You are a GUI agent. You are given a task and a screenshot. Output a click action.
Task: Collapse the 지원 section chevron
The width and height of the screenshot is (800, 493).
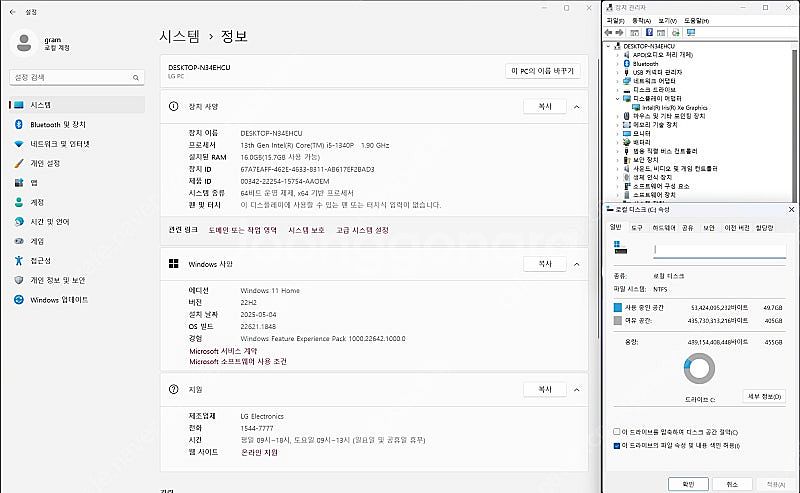pyautogui.click(x=577, y=390)
